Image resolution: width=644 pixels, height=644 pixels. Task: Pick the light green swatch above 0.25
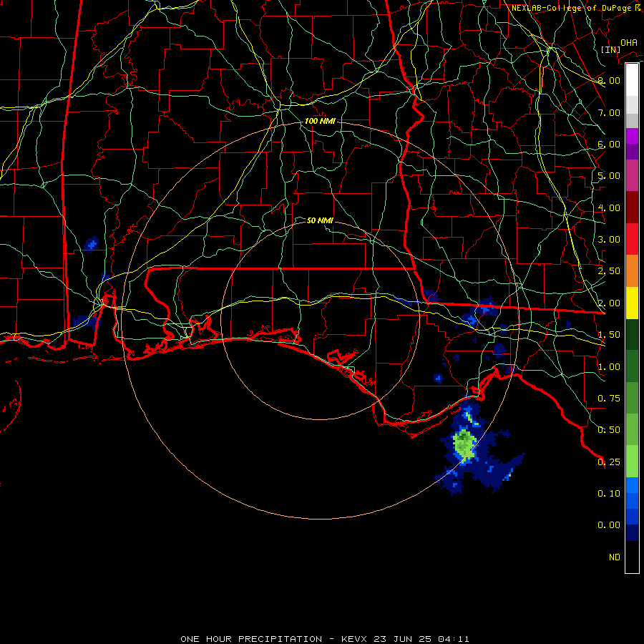pos(632,462)
